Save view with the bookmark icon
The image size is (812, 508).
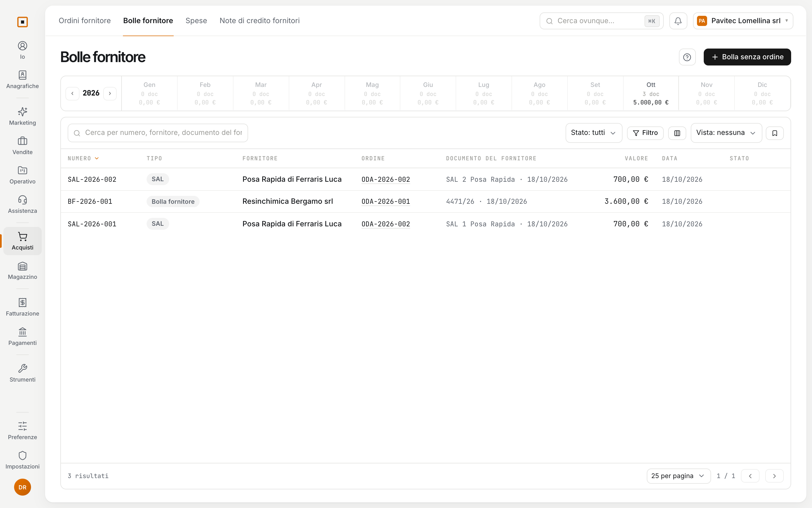pyautogui.click(x=775, y=133)
